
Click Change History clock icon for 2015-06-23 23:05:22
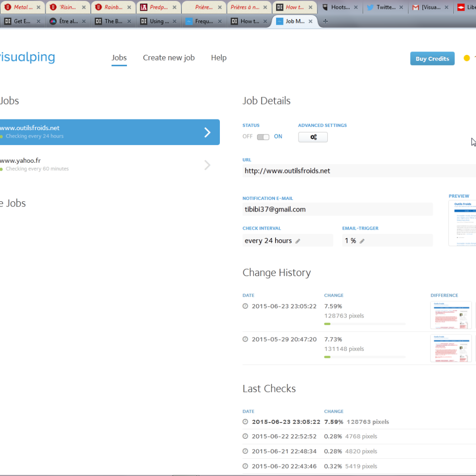pyautogui.click(x=245, y=306)
